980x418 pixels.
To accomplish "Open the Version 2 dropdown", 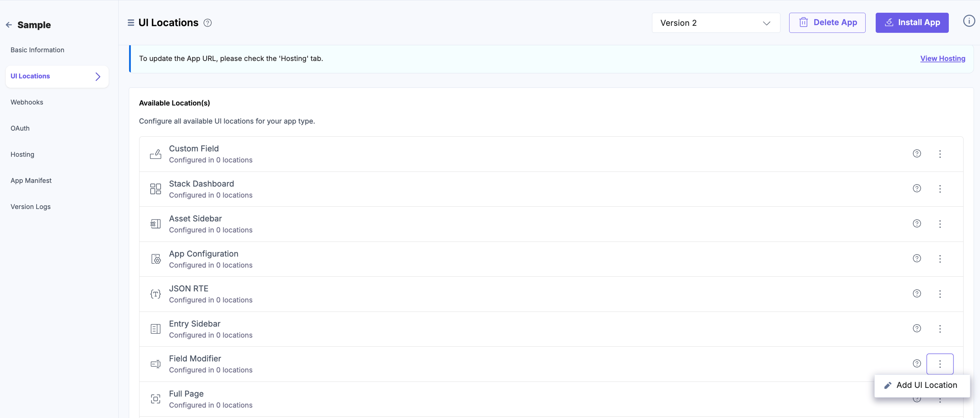I will tap(716, 23).
